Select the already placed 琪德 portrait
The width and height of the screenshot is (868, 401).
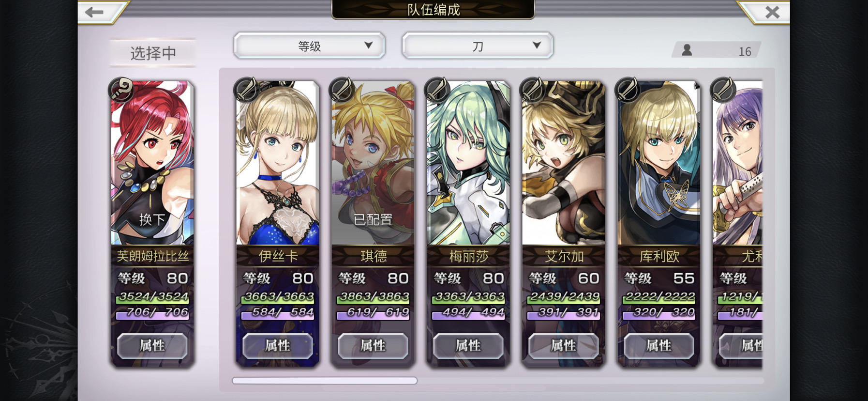(373, 163)
